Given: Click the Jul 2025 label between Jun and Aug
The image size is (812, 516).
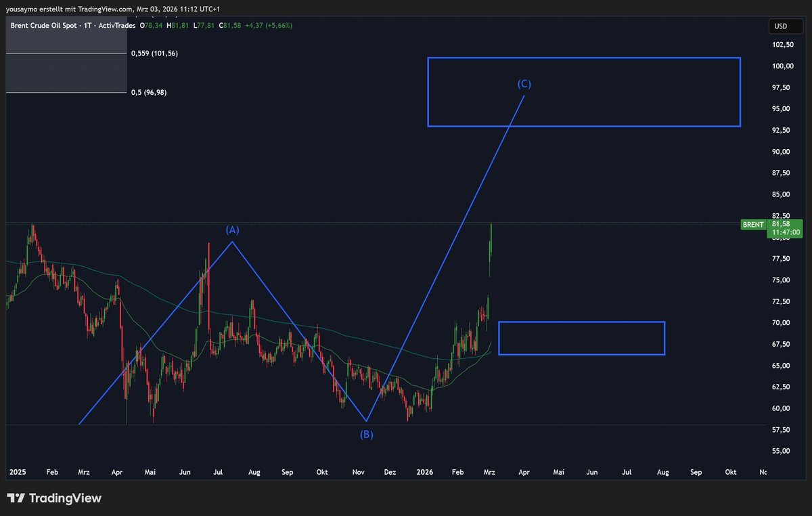Looking at the screenshot, I should click(218, 471).
